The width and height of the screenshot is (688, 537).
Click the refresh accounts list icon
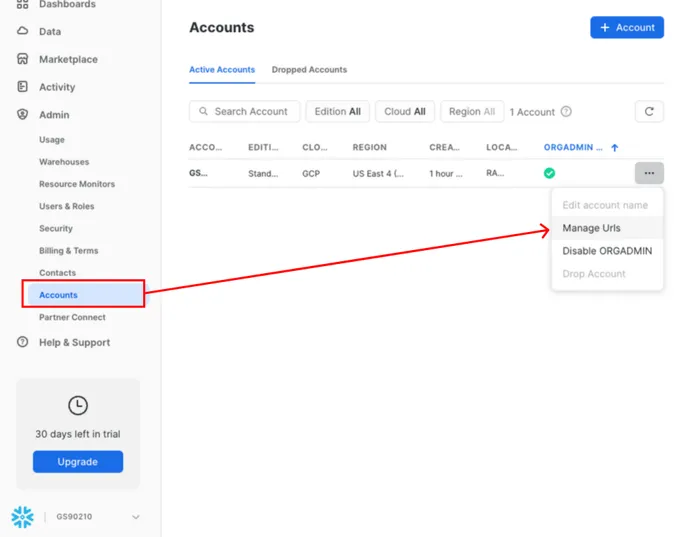click(x=649, y=112)
